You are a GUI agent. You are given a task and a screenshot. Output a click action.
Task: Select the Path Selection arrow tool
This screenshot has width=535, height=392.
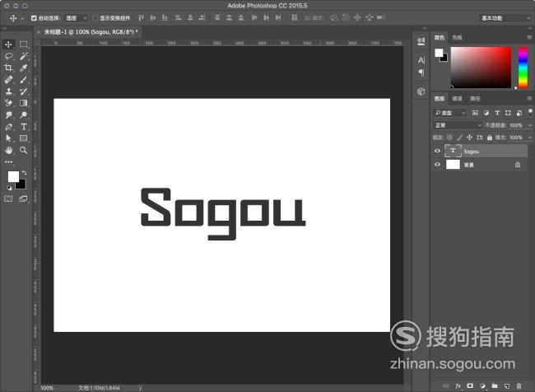coord(8,138)
